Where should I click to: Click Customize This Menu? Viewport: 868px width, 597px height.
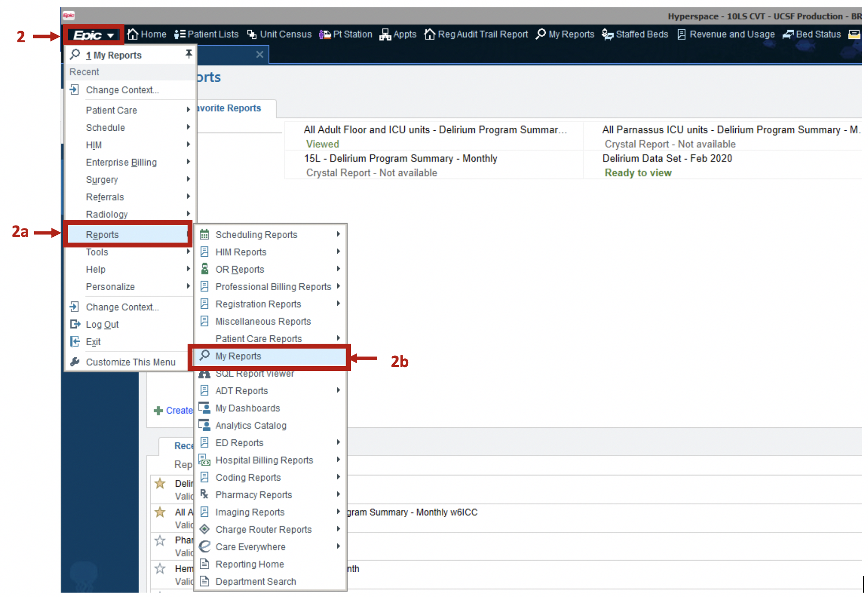(x=130, y=362)
